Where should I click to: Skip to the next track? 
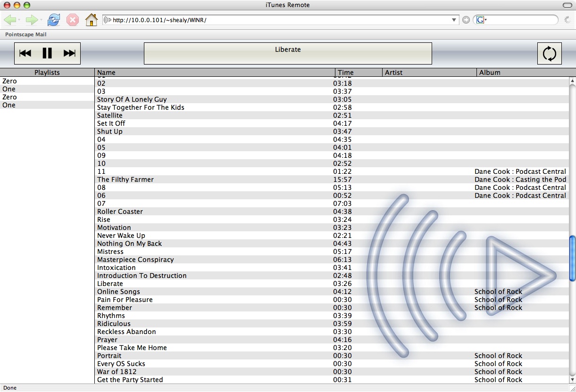point(69,53)
